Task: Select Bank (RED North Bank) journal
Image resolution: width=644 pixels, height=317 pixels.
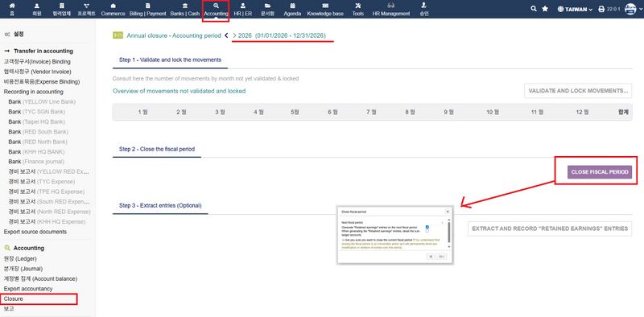Action: 38,142
